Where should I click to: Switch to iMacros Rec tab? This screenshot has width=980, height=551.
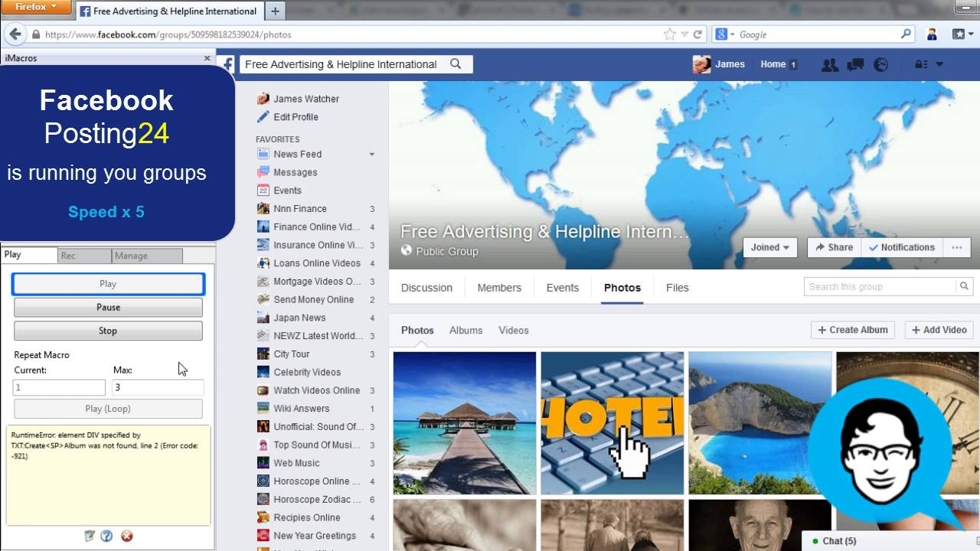coord(85,256)
